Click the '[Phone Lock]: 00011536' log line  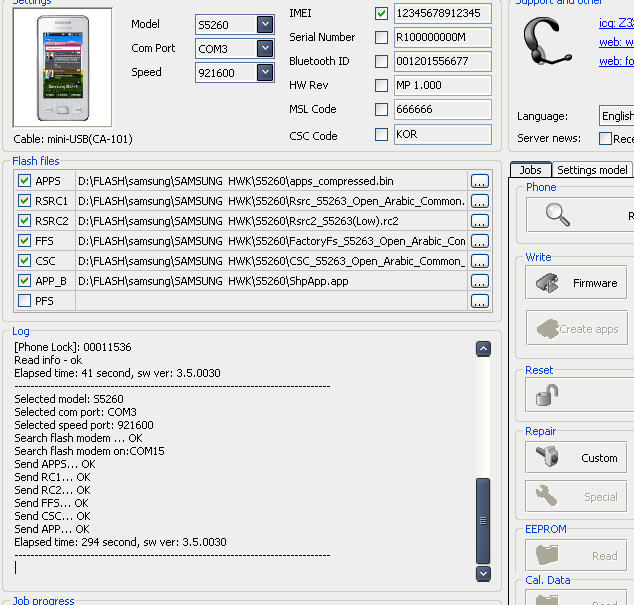pos(73,347)
